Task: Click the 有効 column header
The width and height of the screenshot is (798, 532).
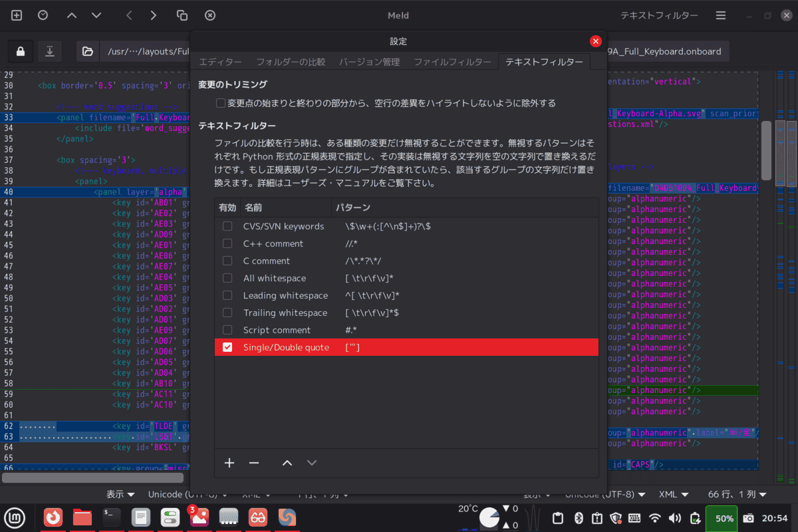Action: [x=227, y=207]
